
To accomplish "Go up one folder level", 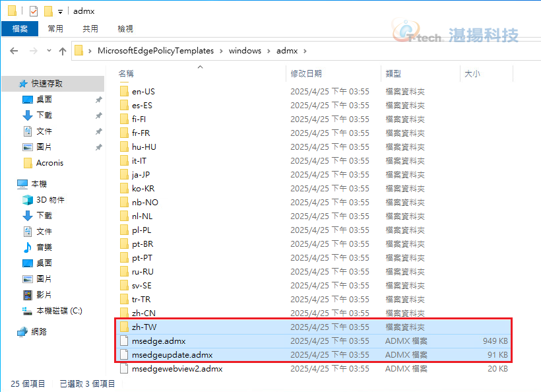I will [63, 51].
